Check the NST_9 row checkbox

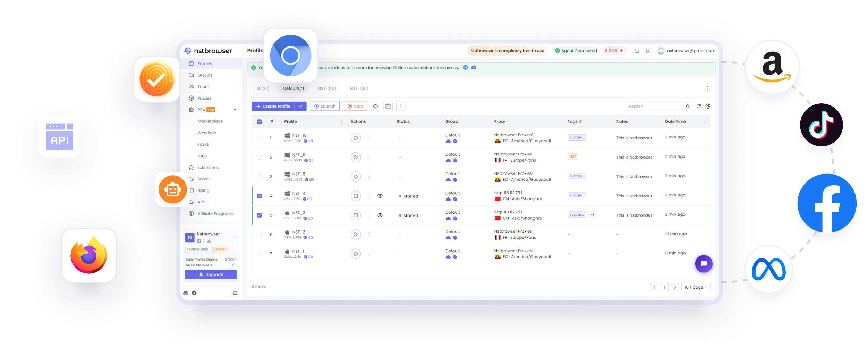(259, 157)
